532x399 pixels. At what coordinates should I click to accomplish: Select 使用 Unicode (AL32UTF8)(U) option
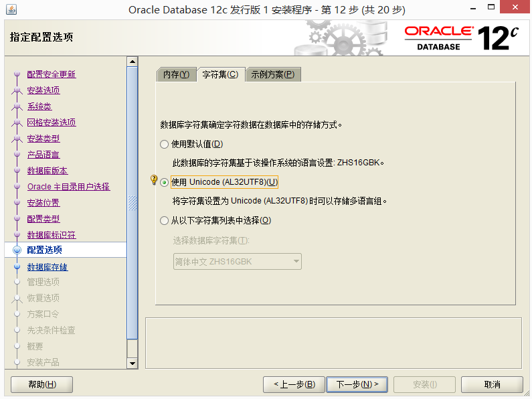click(164, 182)
